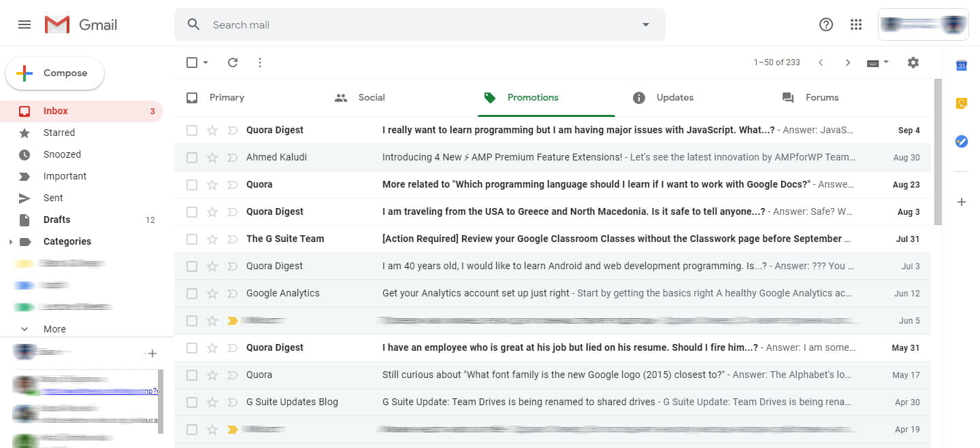Screen dimensions: 980x448
Task: Open the main navigation hamburger menu
Action: pyautogui.click(x=24, y=24)
